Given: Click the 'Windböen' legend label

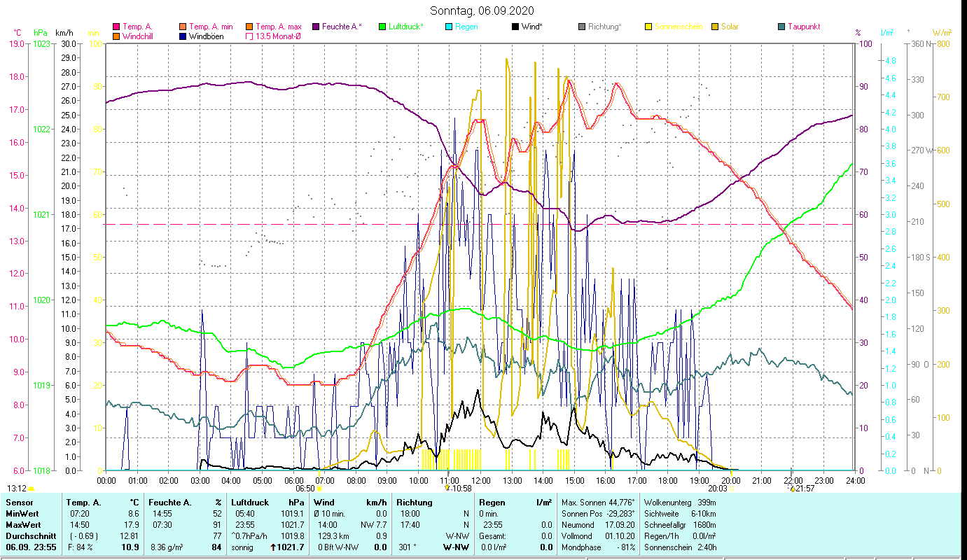Looking at the screenshot, I should pyautogui.click(x=206, y=36).
